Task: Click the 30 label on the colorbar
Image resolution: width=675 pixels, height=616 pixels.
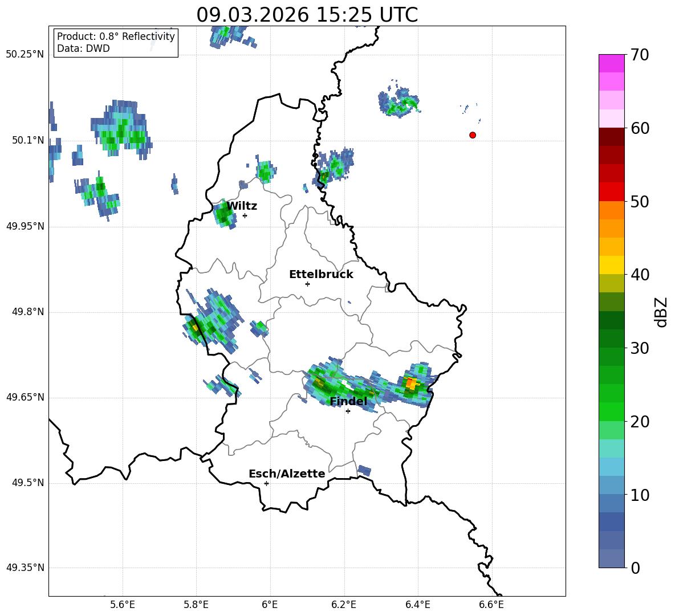Action: 640,348
